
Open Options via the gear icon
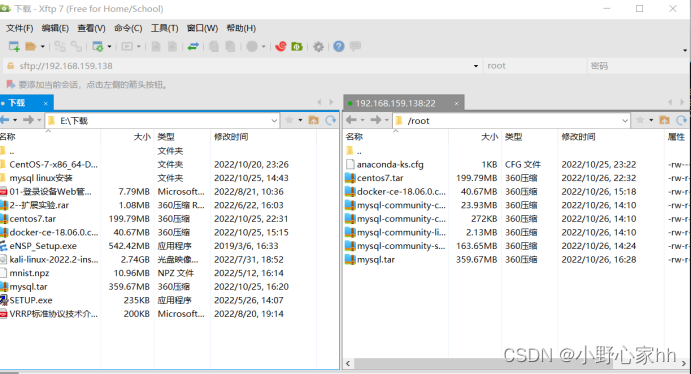point(318,46)
